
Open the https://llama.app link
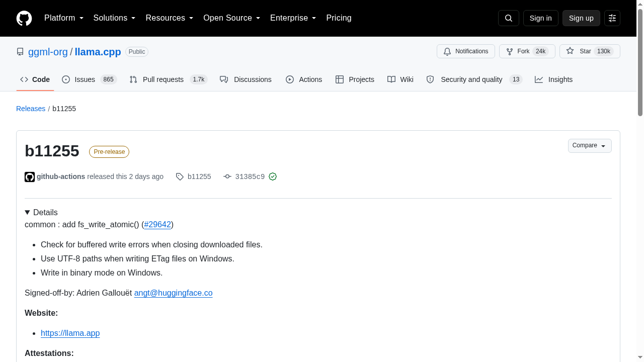click(x=70, y=333)
